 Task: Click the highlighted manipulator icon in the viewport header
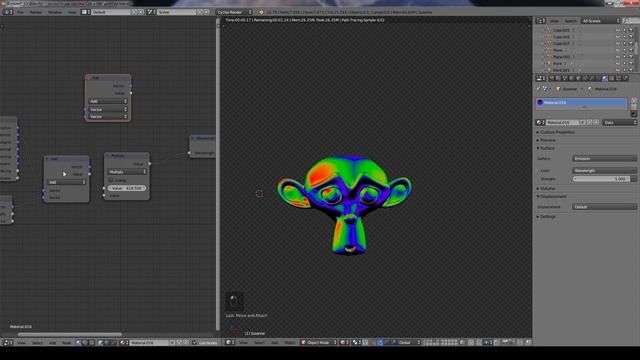[x=380, y=342]
